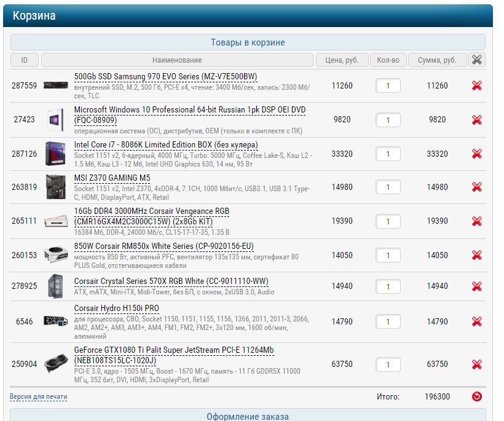Open Windows 10 box product thumbnail
This screenshot has height=421, width=504.
click(x=55, y=120)
